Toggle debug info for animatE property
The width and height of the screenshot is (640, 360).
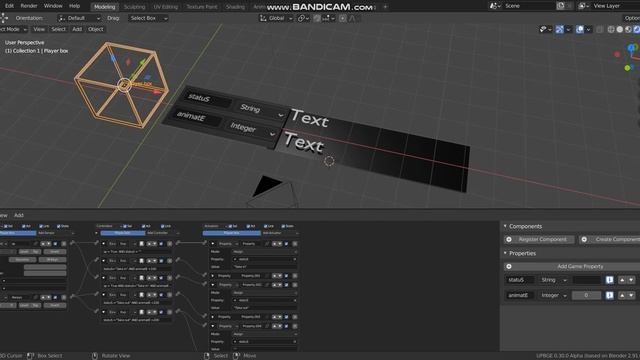point(609,295)
